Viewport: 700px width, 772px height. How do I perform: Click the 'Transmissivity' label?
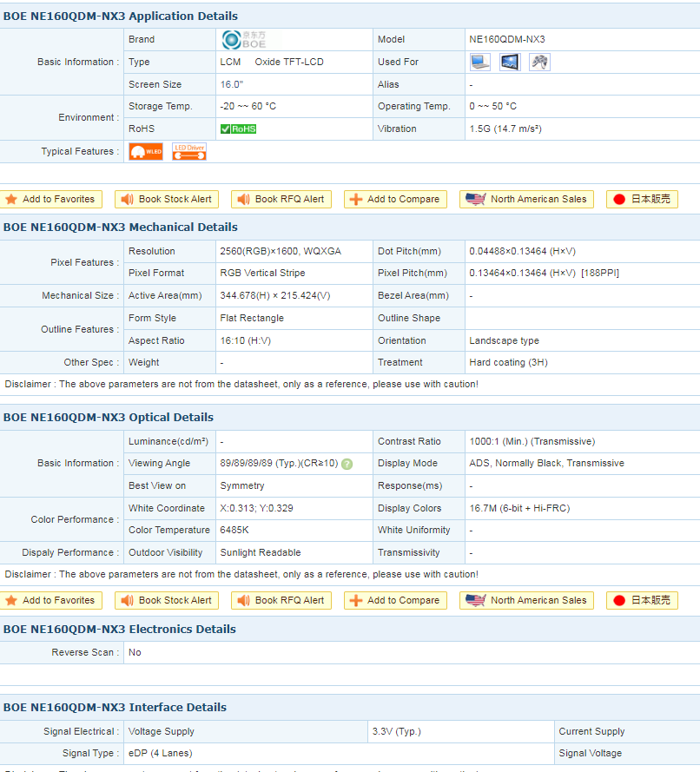tap(408, 553)
